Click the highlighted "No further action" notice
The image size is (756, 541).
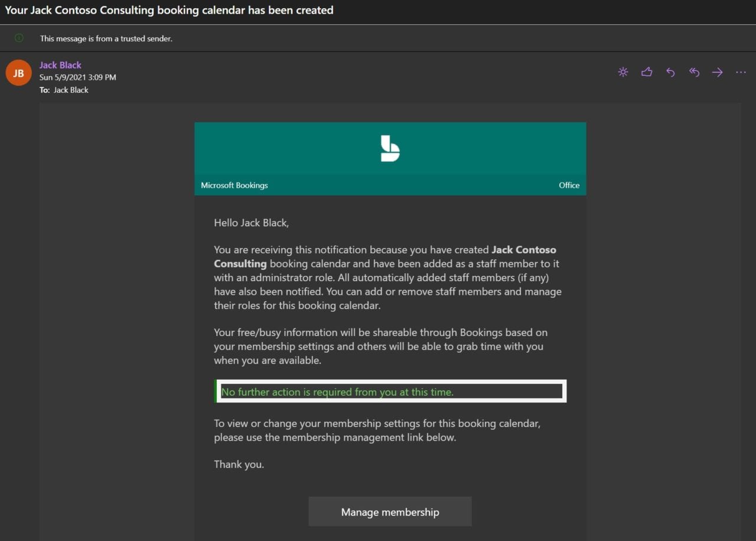pos(337,392)
